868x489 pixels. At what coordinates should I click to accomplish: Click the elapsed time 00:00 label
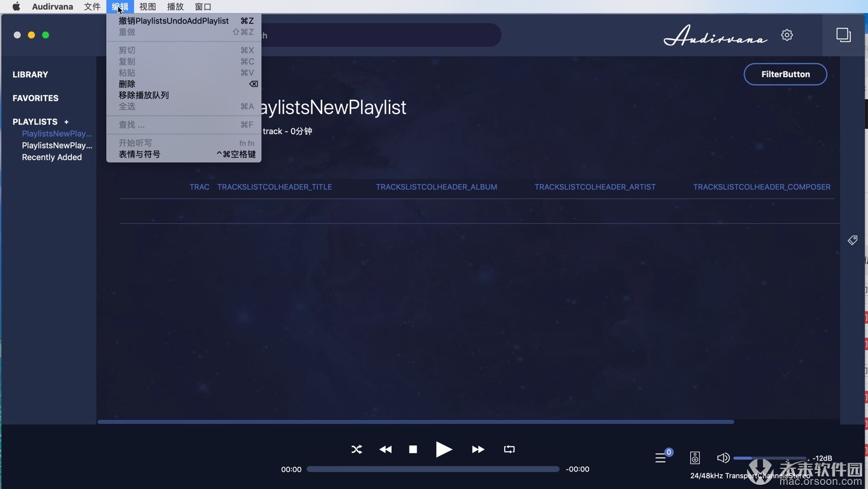(x=291, y=470)
